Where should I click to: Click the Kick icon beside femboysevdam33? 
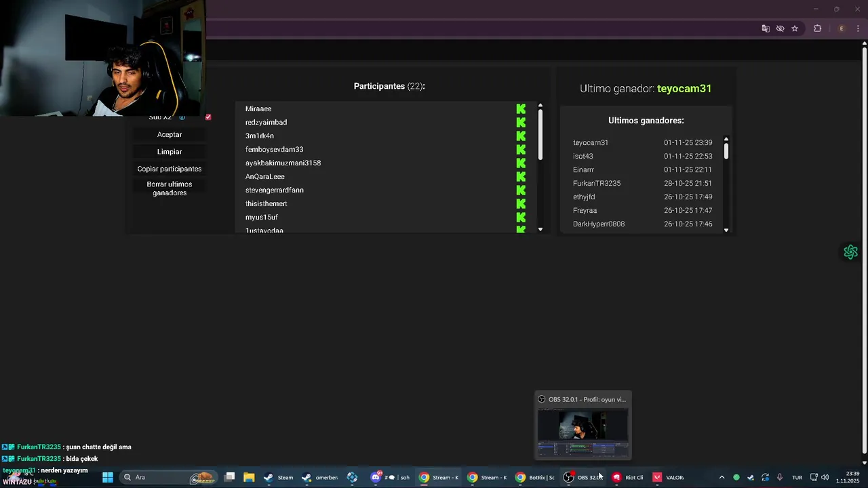tap(521, 149)
